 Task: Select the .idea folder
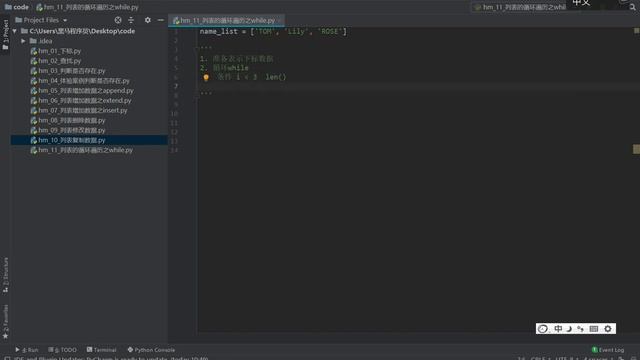pyautogui.click(x=41, y=41)
